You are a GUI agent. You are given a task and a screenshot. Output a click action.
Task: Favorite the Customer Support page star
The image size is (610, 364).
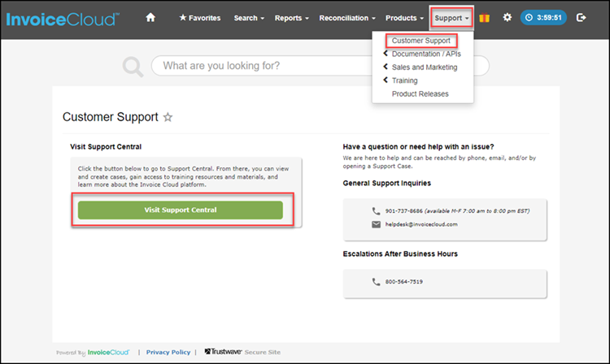click(168, 117)
